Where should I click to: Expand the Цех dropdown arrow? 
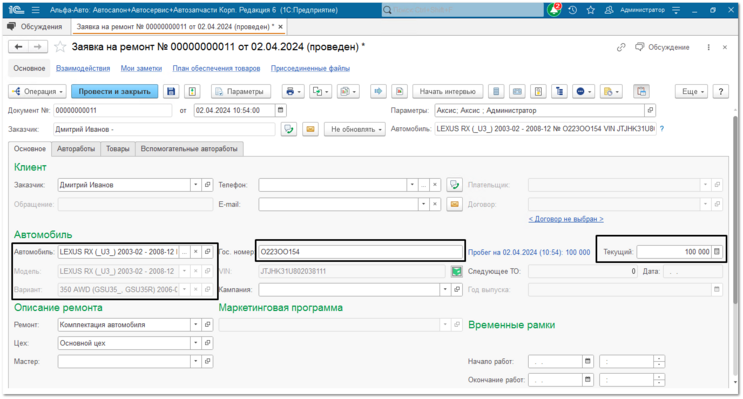coord(195,343)
